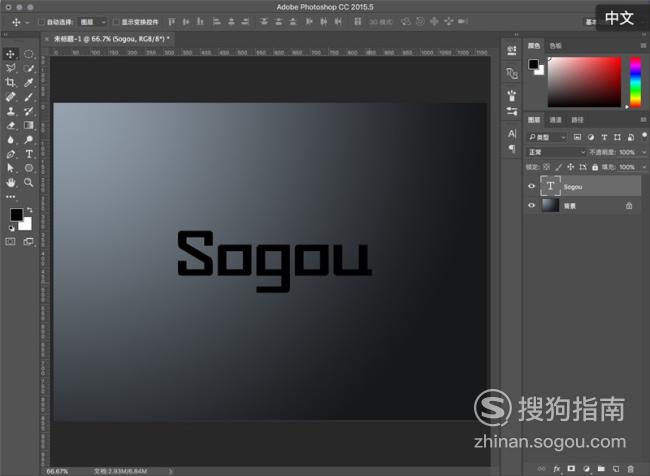Select the Gradient tool

click(28, 125)
